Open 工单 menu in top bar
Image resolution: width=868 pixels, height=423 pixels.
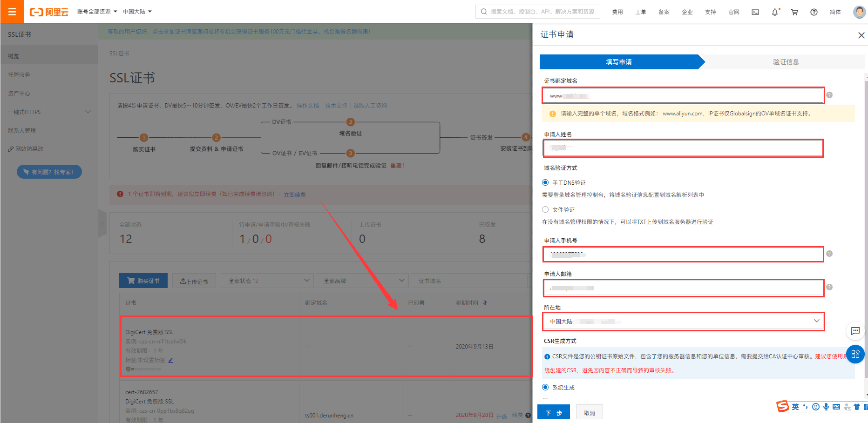641,12
